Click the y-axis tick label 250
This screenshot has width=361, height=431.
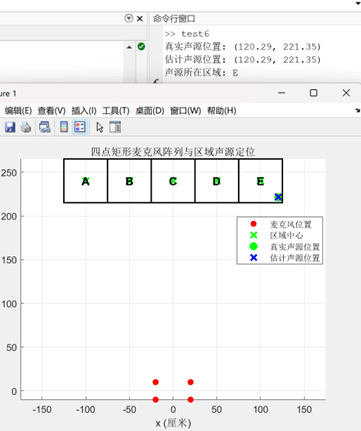pyautogui.click(x=9, y=173)
